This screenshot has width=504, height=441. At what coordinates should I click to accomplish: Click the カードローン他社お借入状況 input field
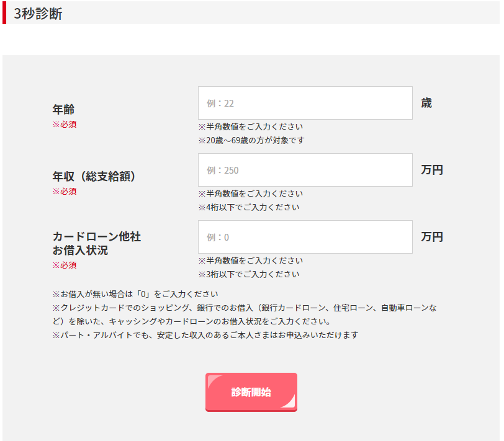tap(305, 237)
